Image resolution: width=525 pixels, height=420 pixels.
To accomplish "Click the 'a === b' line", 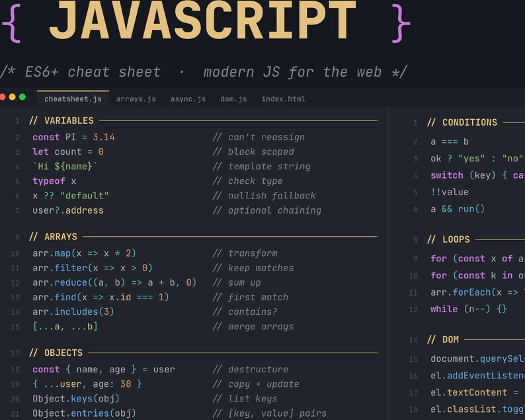I will pos(450,142).
